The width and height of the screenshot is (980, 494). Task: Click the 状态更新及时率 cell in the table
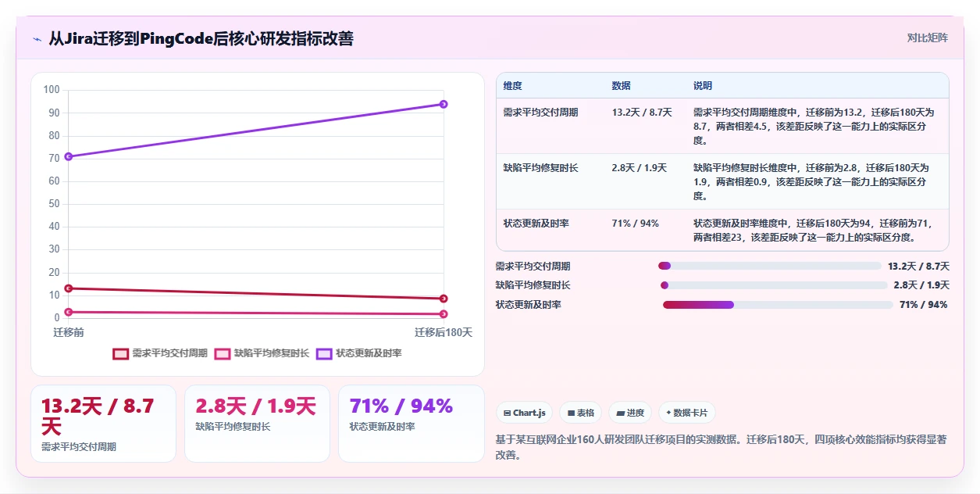(536, 224)
